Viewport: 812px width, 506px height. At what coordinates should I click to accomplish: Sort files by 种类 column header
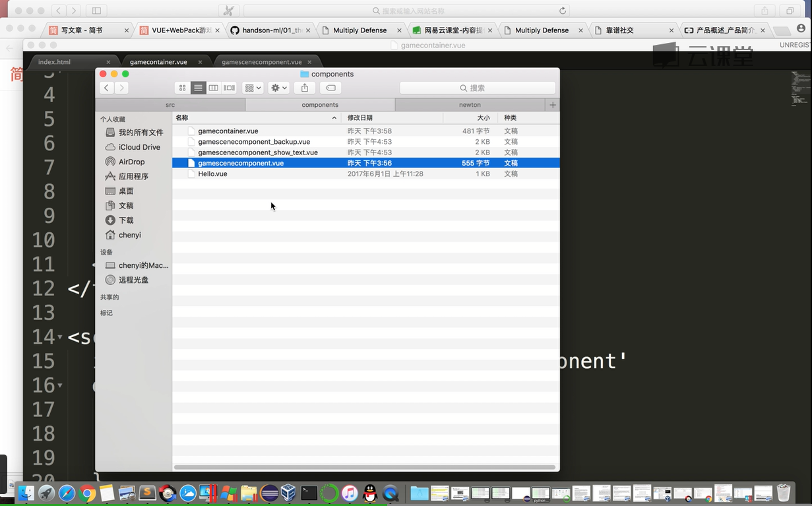pyautogui.click(x=530, y=118)
